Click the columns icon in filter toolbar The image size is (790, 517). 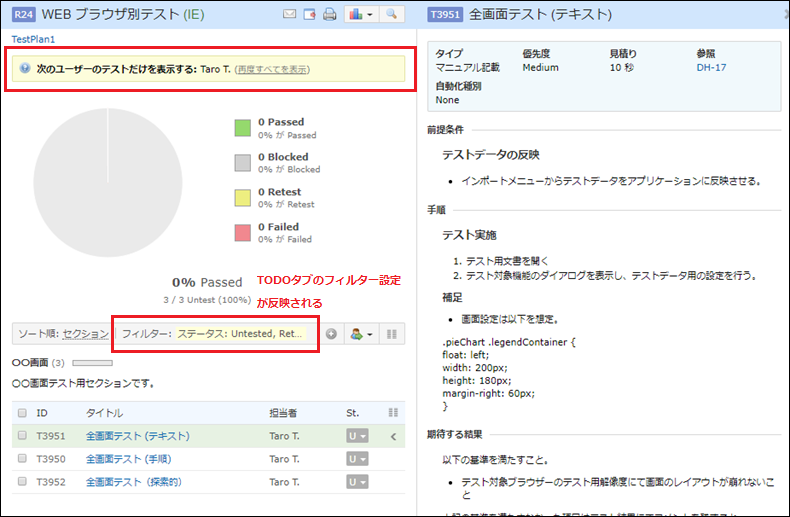[x=392, y=334]
